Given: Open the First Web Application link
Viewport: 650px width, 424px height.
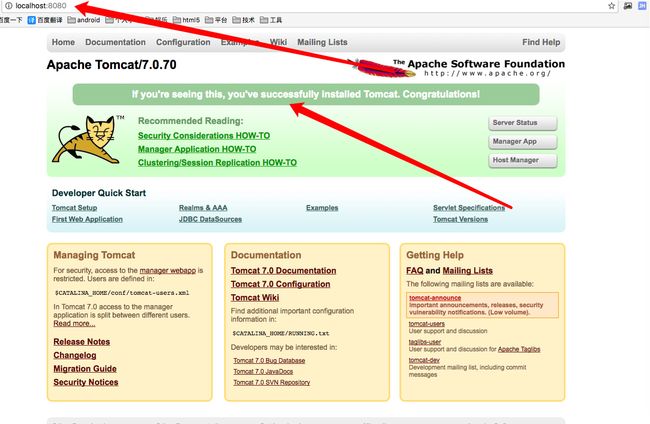Looking at the screenshot, I should 87,219.
